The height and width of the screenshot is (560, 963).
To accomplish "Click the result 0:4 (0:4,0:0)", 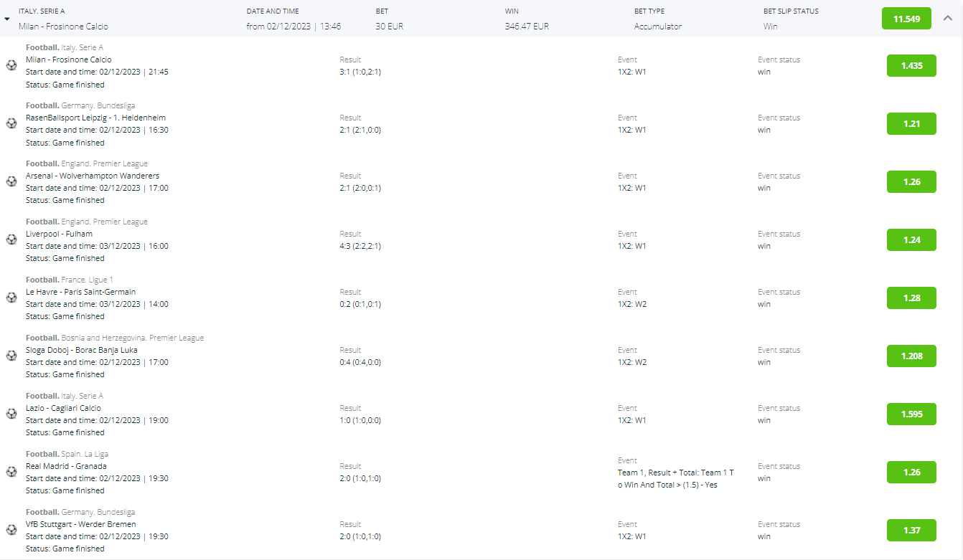I will click(x=360, y=362).
